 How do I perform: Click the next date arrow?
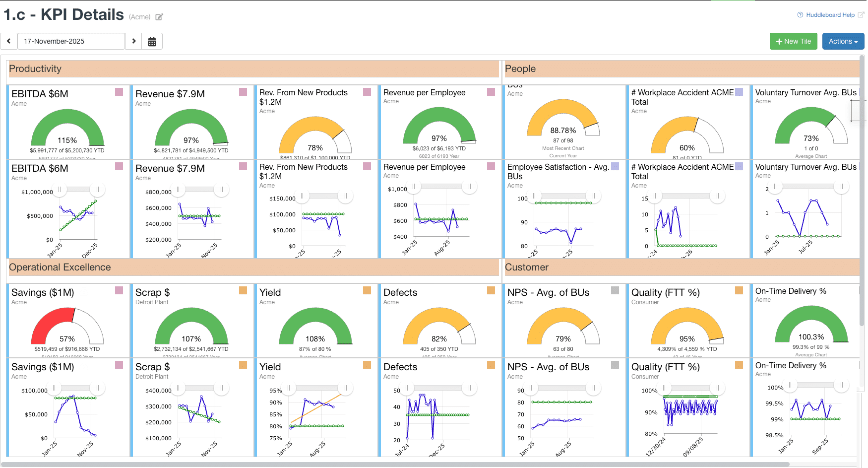(x=133, y=41)
